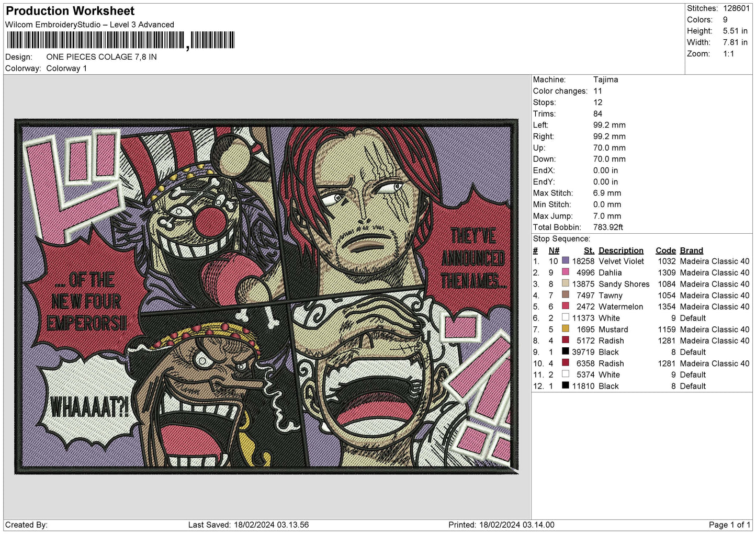The image size is (756, 534).
Task: Select the Trims value "84"
Action: pos(597,113)
